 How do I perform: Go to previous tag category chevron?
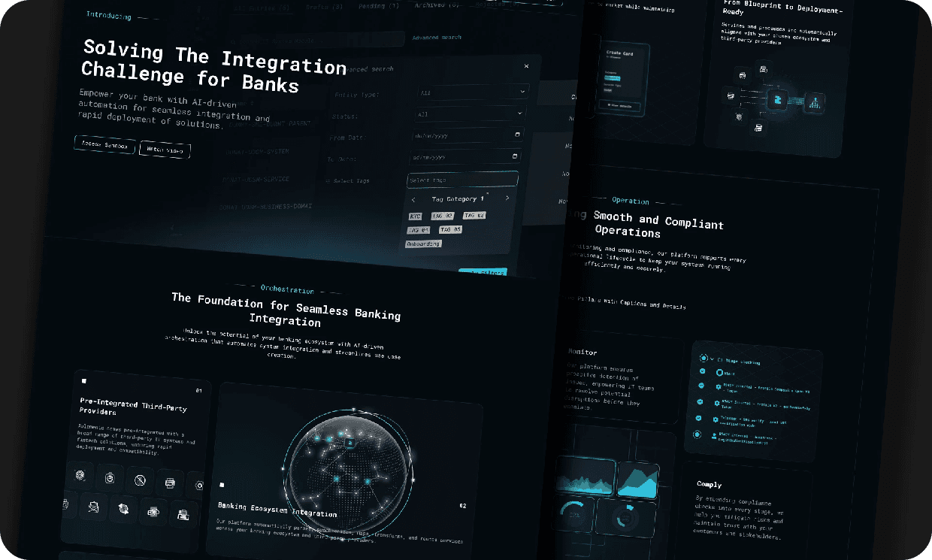[413, 199]
